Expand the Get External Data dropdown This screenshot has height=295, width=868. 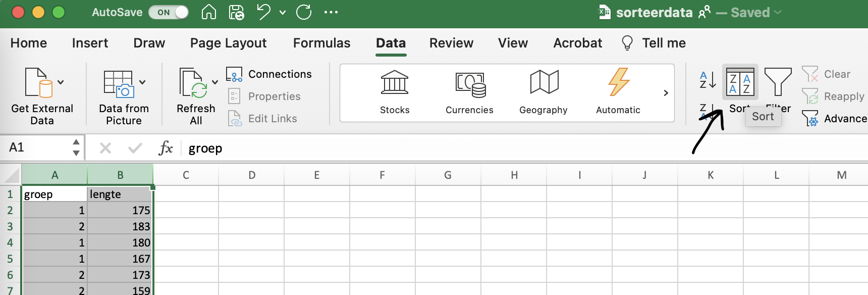[61, 82]
